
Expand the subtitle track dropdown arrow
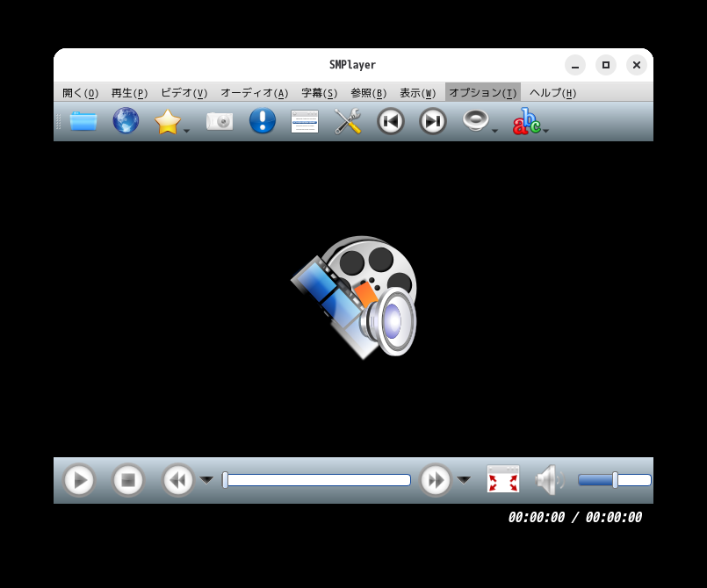point(546,131)
